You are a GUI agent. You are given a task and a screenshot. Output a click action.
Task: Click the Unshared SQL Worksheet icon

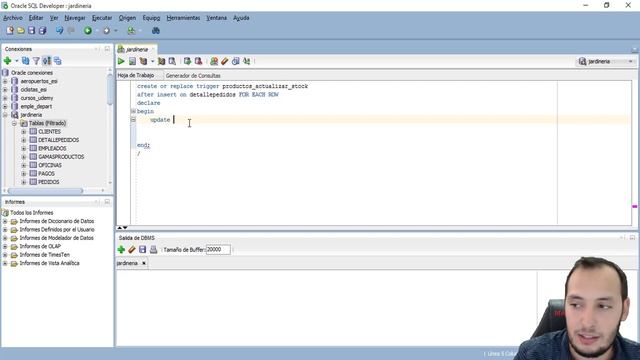214,61
